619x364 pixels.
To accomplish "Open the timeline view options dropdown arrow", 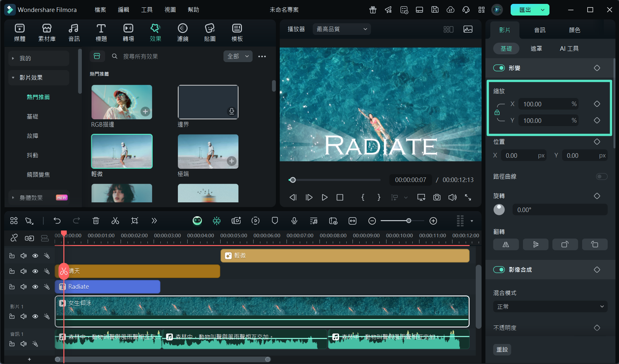I will pyautogui.click(x=472, y=221).
